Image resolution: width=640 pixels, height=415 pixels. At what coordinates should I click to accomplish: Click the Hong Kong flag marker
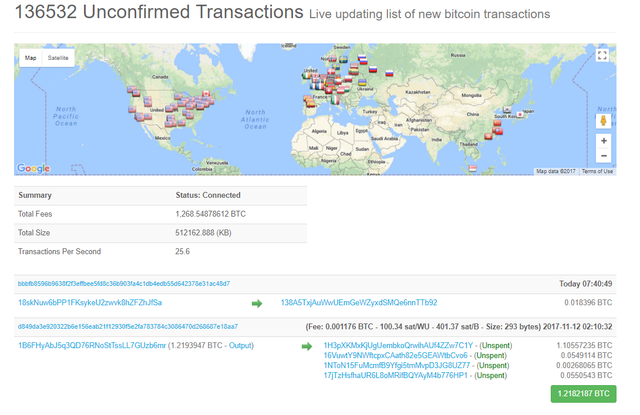click(489, 136)
